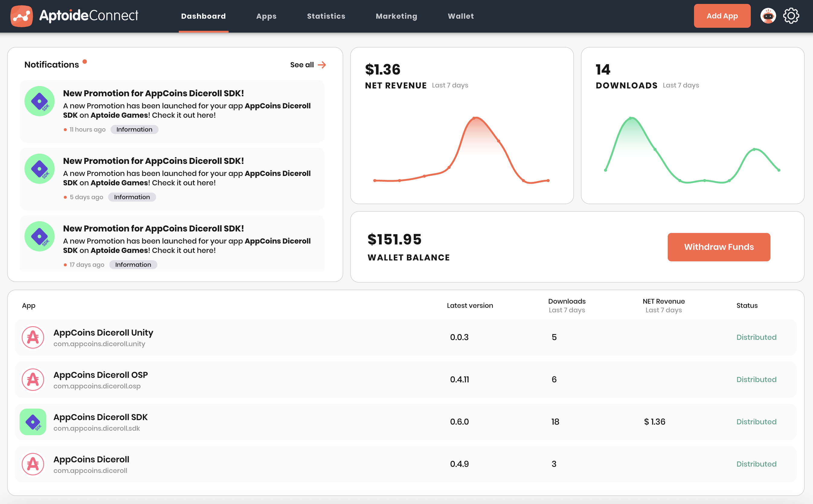Click the Latest version column header
This screenshot has height=504, width=813.
[470, 306]
